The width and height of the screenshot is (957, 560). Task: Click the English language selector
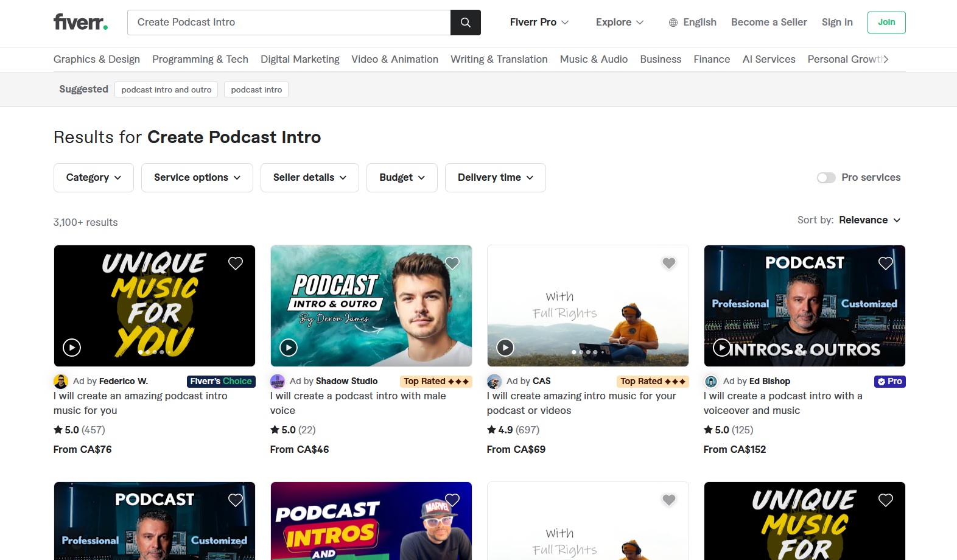click(x=693, y=23)
